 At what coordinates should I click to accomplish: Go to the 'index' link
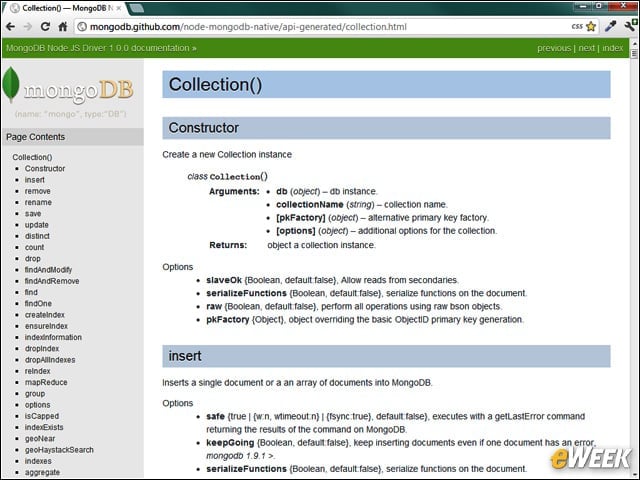pos(613,48)
